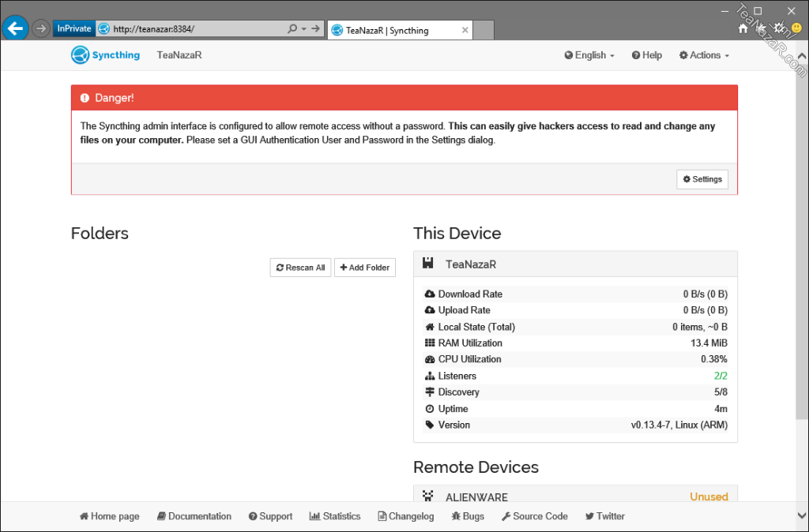Click the Settings button in Danger panel
This screenshot has width=809, height=532.
click(702, 179)
